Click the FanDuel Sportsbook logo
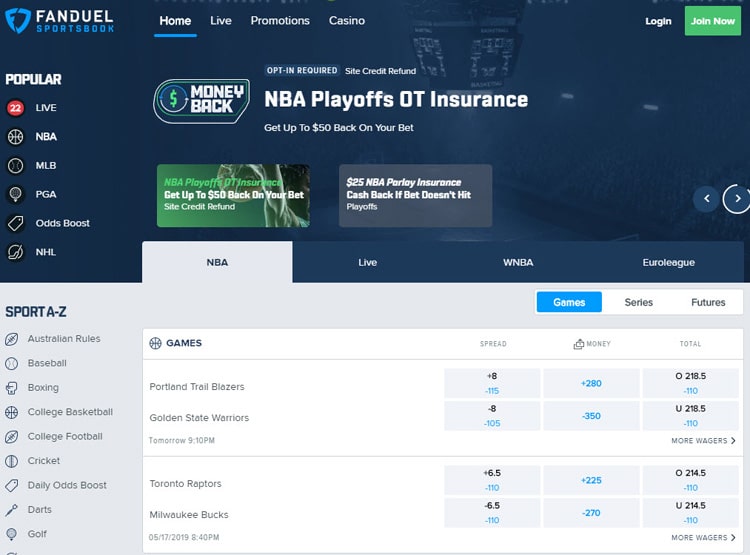 tap(59, 21)
